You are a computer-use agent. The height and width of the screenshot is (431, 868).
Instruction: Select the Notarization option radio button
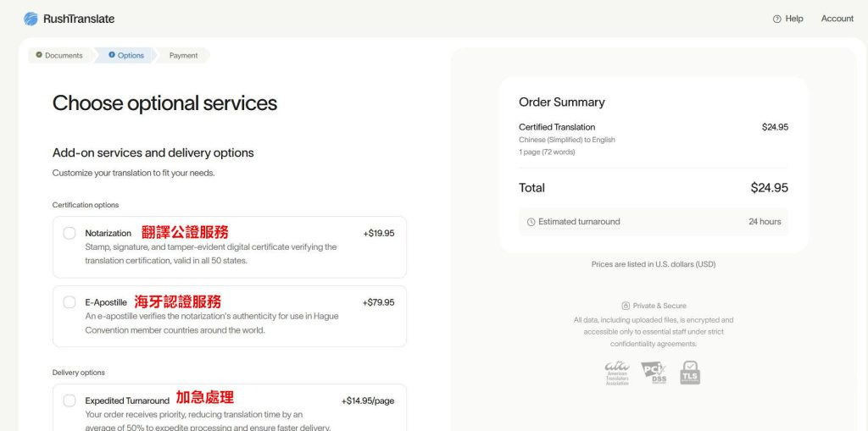point(70,233)
